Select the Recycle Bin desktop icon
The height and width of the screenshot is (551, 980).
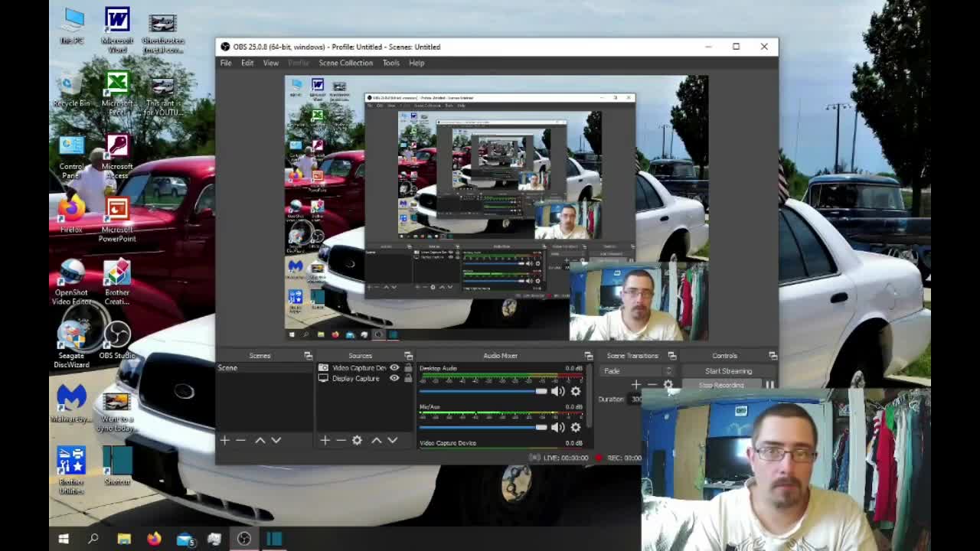click(71, 90)
